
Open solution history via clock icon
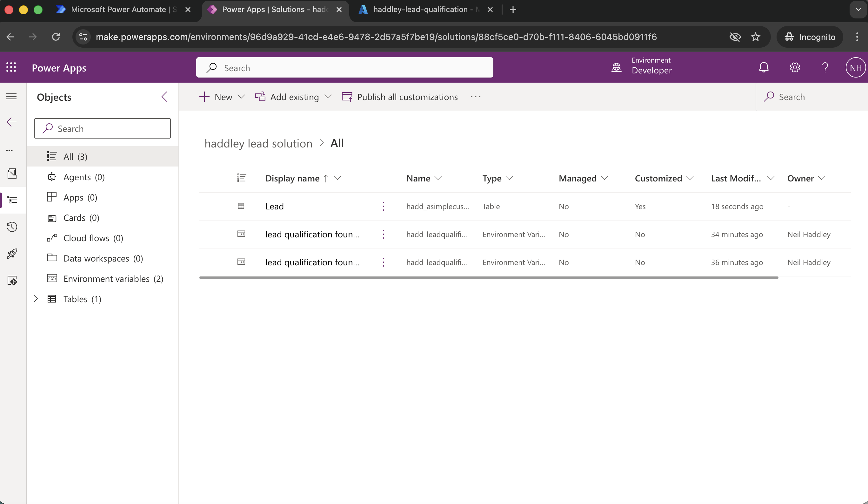[12, 227]
